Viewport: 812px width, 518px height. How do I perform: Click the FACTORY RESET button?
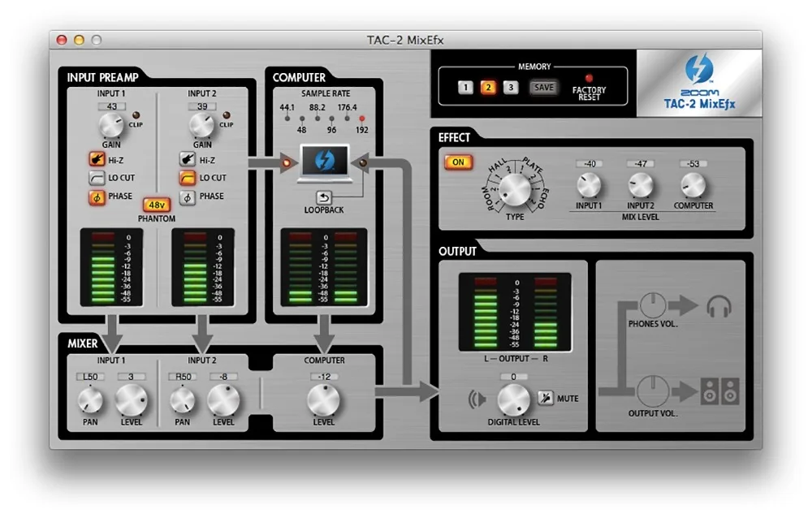[x=589, y=79]
